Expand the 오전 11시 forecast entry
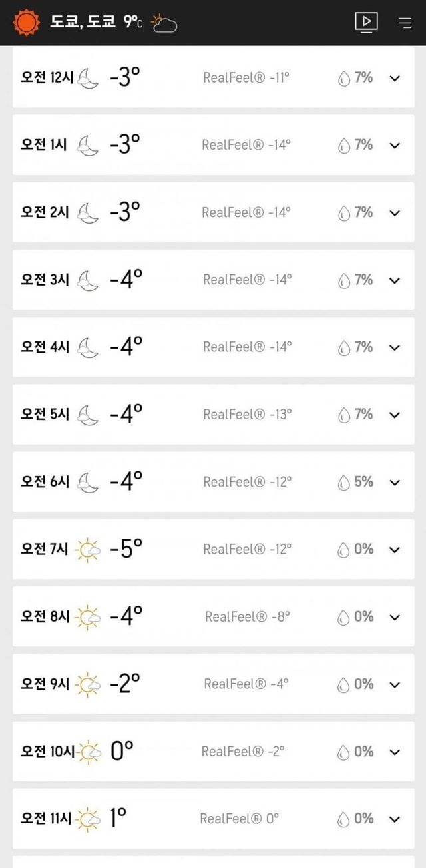Screen dimensions: 426x868 [x=393, y=819]
